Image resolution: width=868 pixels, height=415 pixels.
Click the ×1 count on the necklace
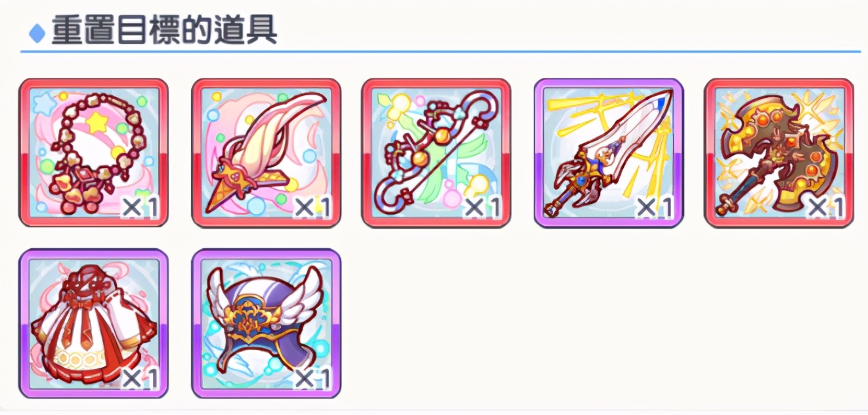[x=141, y=208]
